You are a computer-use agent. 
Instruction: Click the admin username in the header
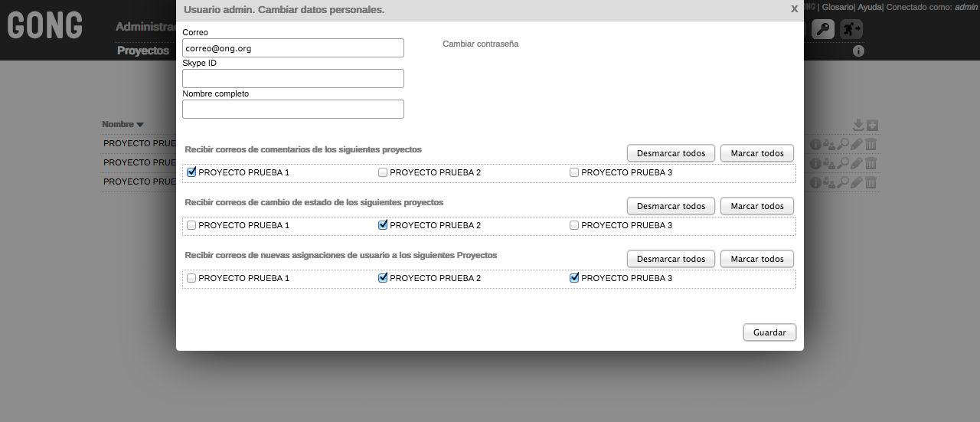966,7
